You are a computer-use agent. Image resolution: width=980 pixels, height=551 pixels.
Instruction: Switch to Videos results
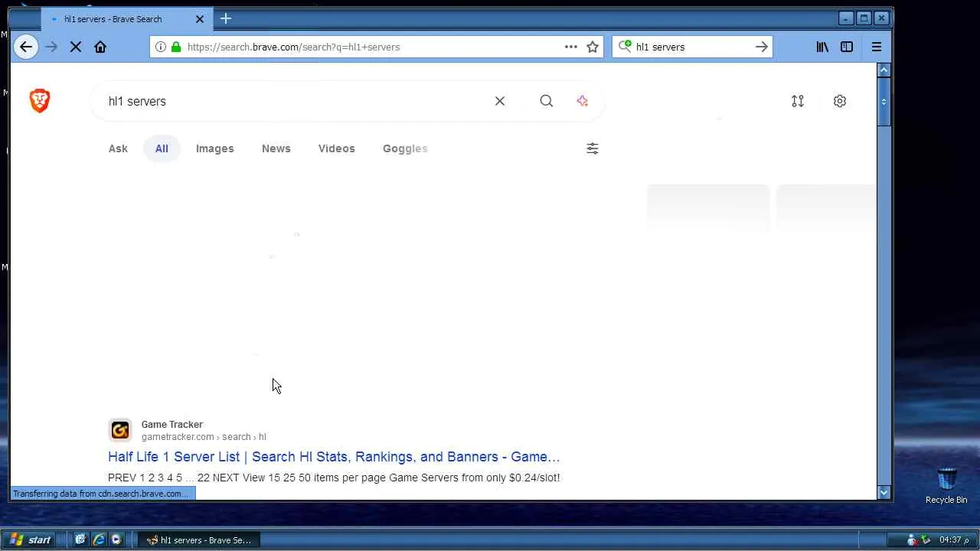click(x=337, y=148)
